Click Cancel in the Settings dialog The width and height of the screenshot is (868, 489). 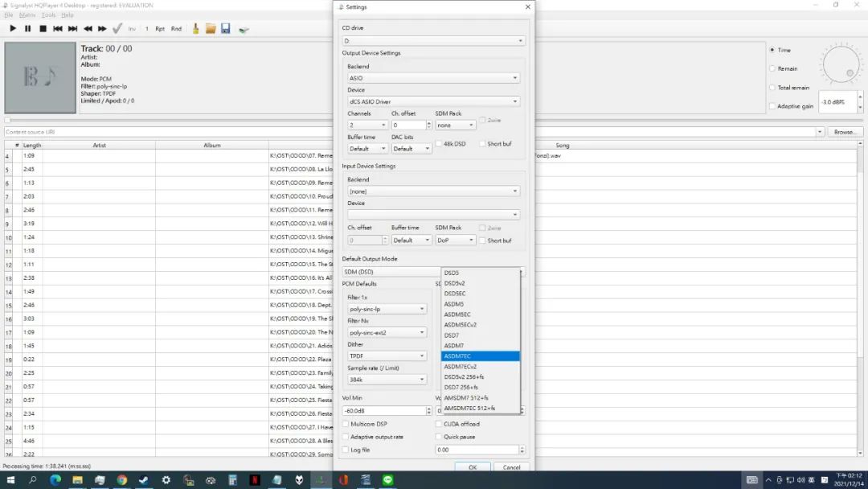[x=512, y=467]
